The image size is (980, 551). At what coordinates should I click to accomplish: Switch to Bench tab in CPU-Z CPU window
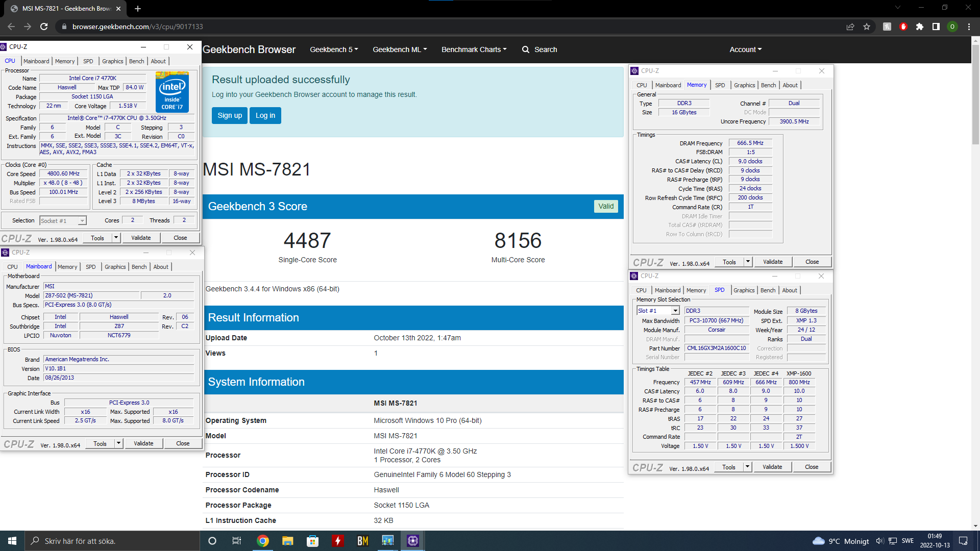click(x=136, y=61)
